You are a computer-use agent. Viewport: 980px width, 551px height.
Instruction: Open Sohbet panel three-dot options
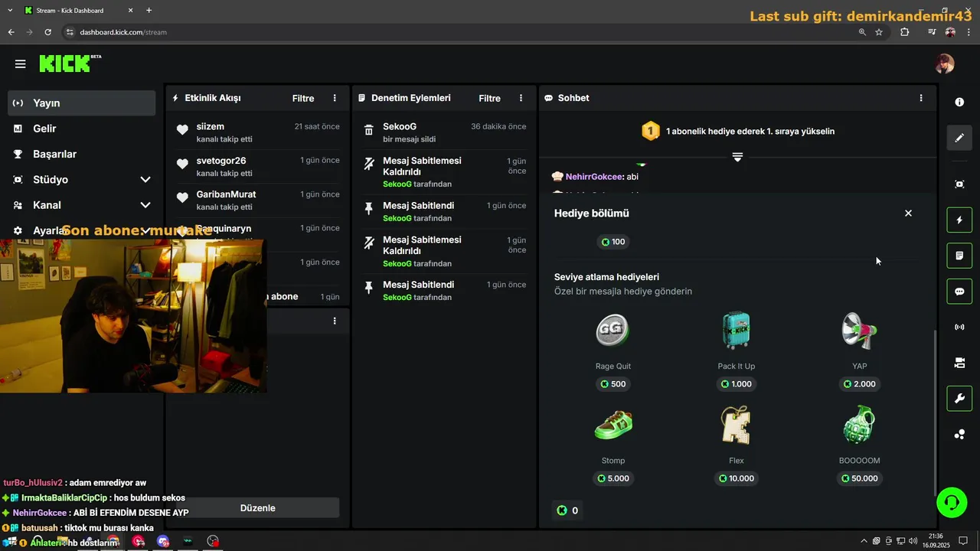[921, 98]
